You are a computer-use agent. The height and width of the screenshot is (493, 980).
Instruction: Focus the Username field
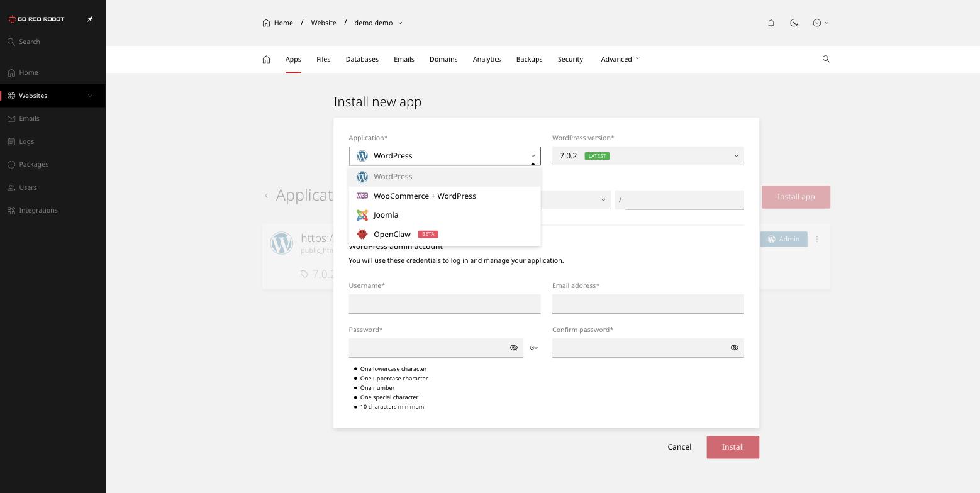[445, 304]
